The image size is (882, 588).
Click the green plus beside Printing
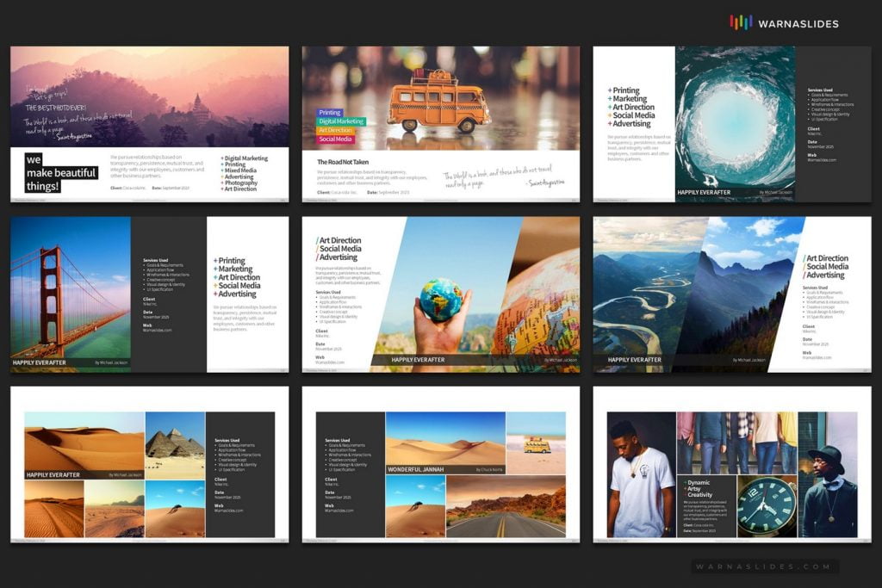pos(608,90)
